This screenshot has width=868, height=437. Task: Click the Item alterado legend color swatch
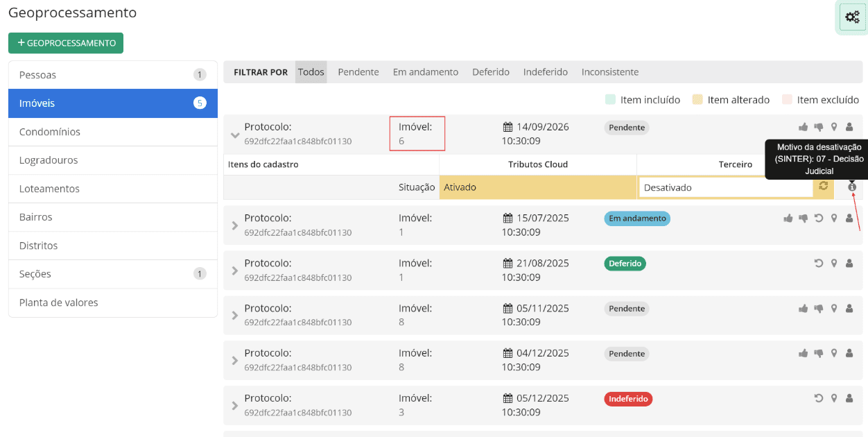click(697, 100)
